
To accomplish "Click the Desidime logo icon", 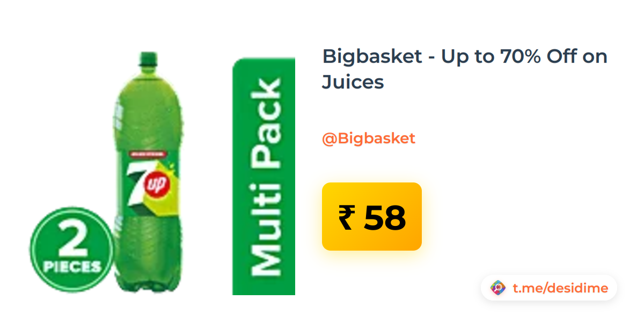I will point(499,288).
